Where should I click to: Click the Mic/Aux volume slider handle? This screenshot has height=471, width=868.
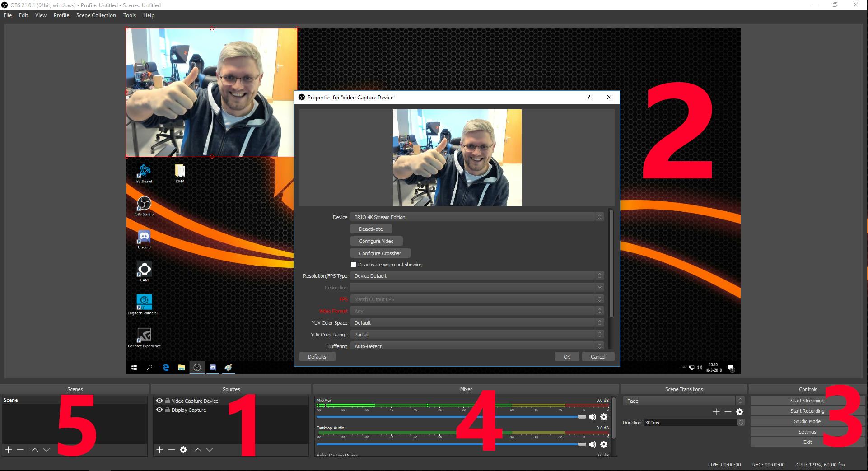tap(582, 417)
